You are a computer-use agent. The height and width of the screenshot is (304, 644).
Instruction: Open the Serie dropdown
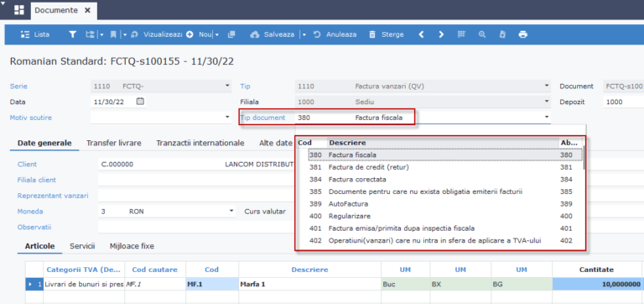(227, 86)
